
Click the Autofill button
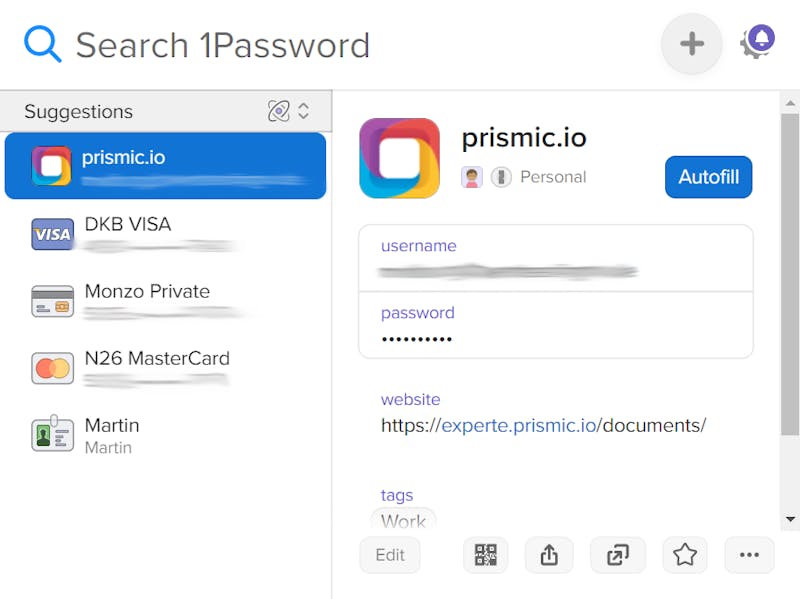[x=708, y=177]
